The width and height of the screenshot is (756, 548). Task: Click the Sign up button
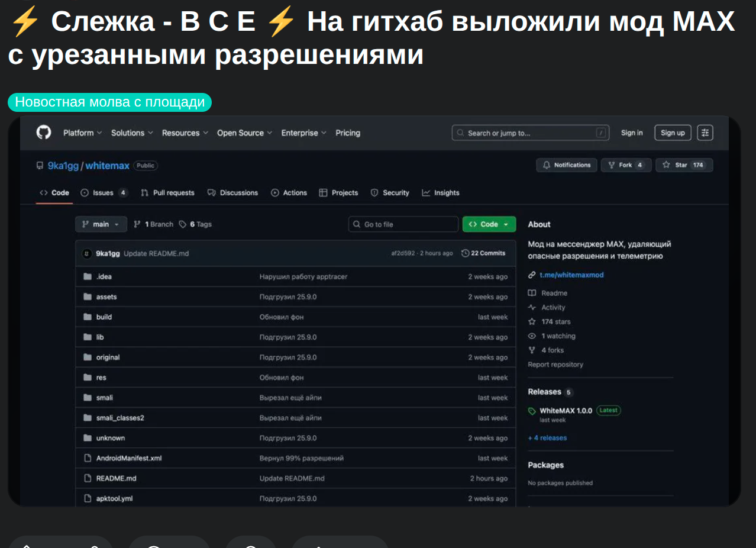coord(673,133)
